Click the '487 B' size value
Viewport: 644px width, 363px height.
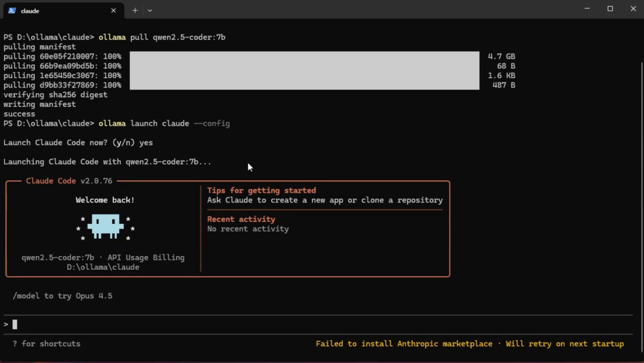pos(503,85)
